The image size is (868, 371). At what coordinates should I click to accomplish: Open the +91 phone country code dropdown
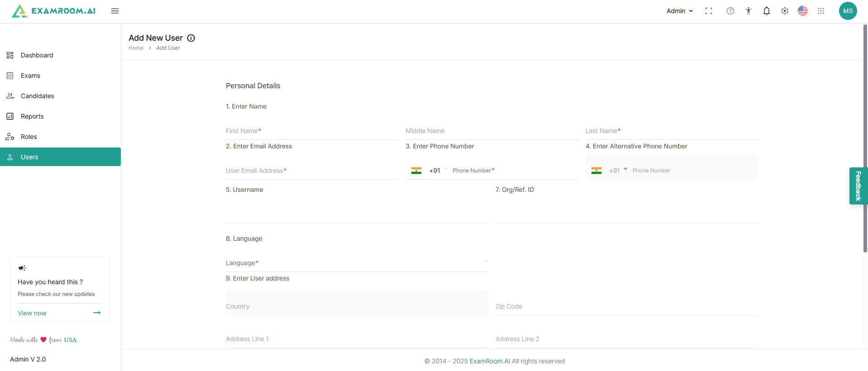click(438, 171)
